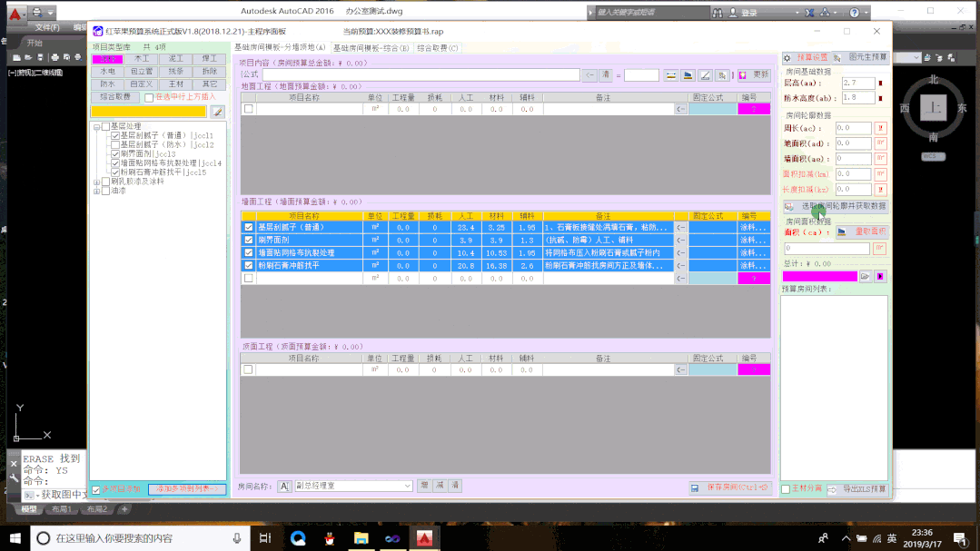Click the open folder icon beside magenta bar
Viewport: 980px width, 551px height.
click(866, 276)
